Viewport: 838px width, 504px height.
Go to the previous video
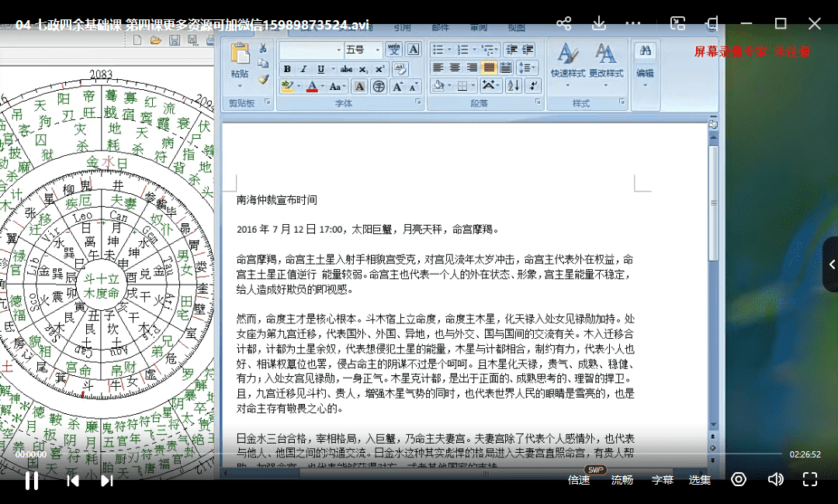coord(73,480)
